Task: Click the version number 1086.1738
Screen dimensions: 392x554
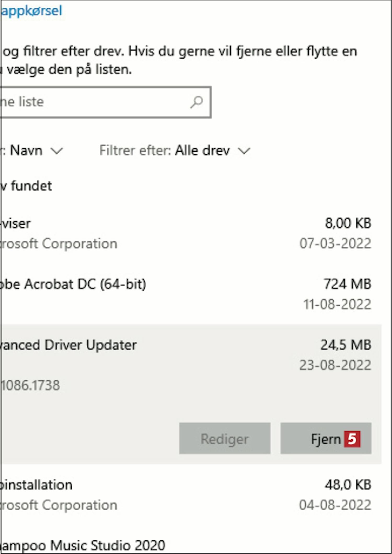Action: 31,385
